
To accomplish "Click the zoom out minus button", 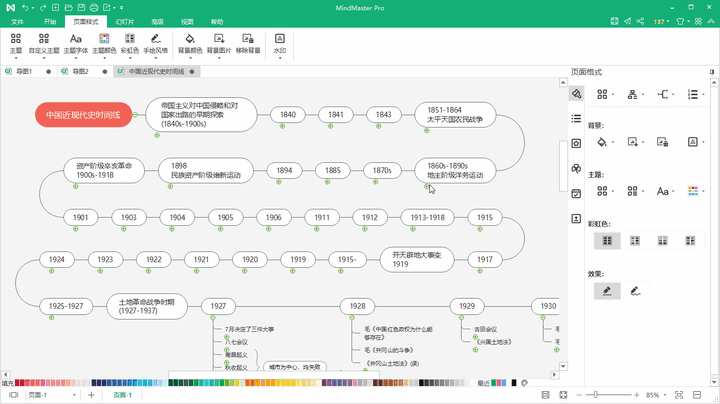I will click(579, 395).
